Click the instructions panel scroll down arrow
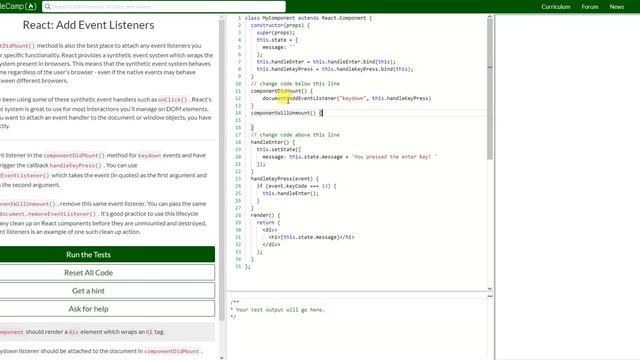 pos(222,358)
